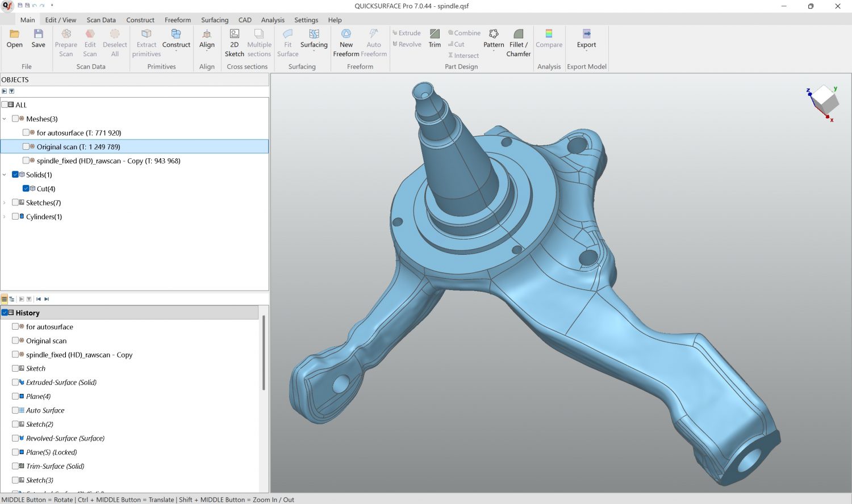
Task: Expand the Cylinders(1) tree node
Action: [x=5, y=217]
